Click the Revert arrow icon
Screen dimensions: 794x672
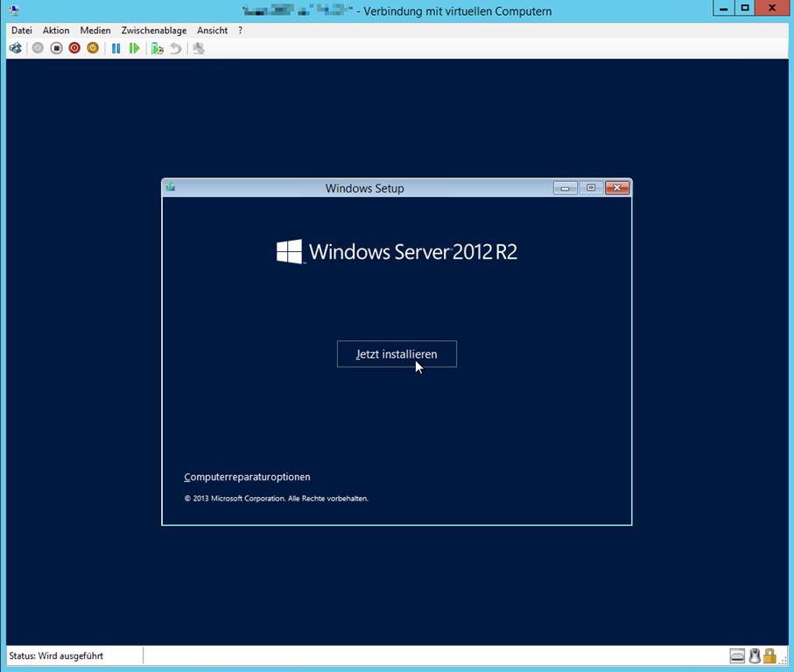pyautogui.click(x=176, y=48)
